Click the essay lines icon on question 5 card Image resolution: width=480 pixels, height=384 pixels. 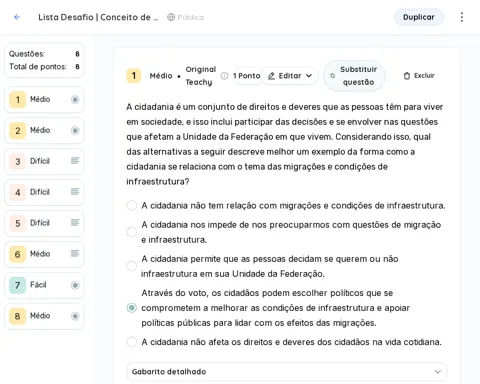(75, 222)
